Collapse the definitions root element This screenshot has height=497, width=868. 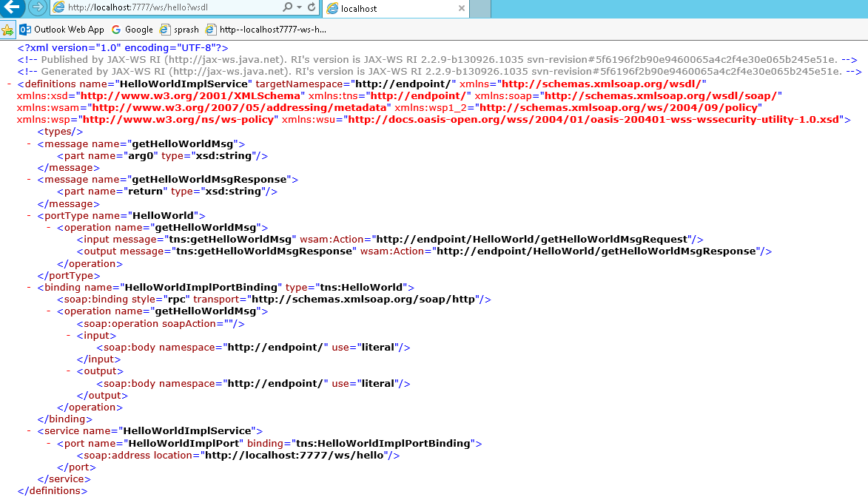pos(8,84)
